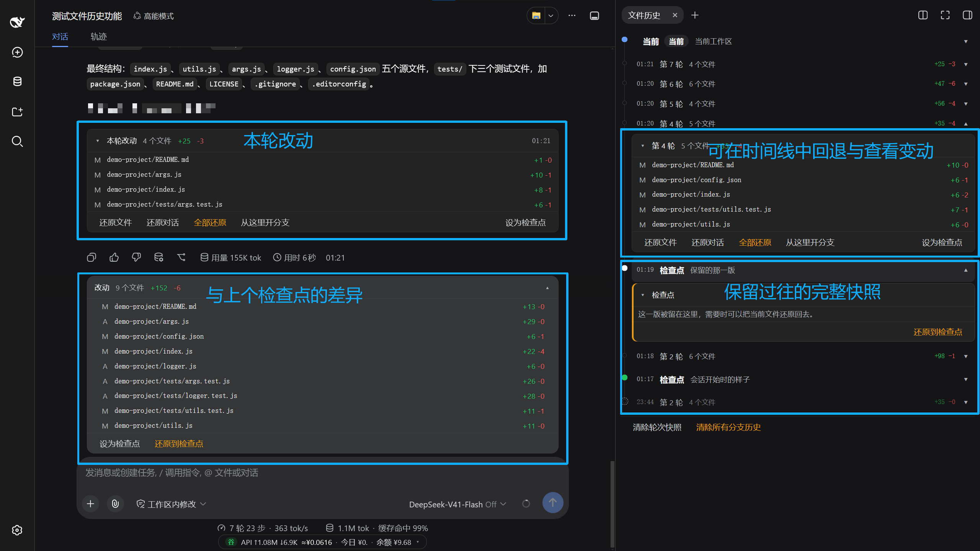Open settings gear in sidebar
Image resolution: width=980 pixels, height=551 pixels.
[x=17, y=530]
